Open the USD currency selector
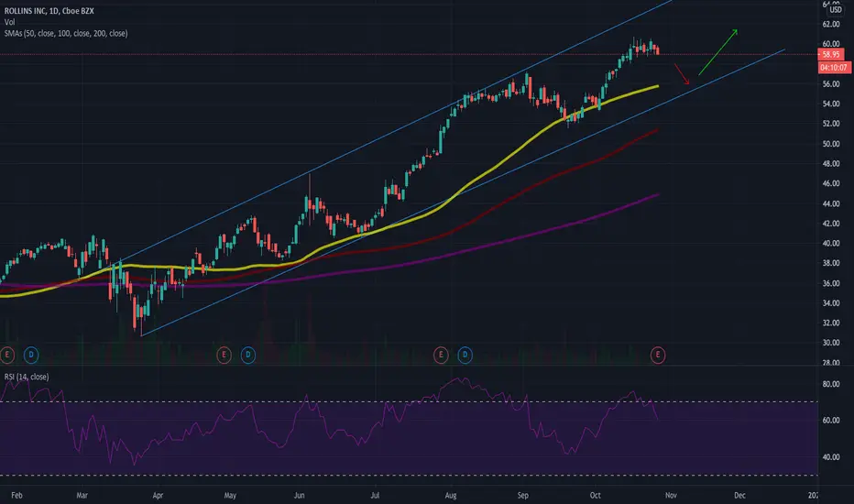Viewport: 854px width, 504px height. pos(835,9)
